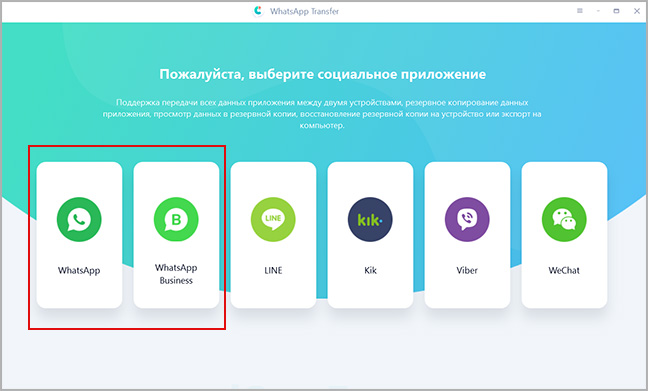Pick the green LINE app icon
648x391 pixels.
273,219
